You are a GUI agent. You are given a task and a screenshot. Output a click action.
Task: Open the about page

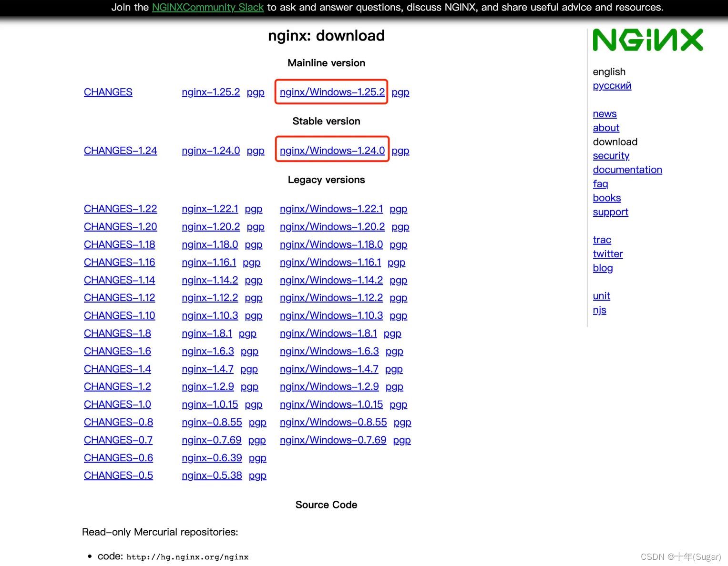coord(606,128)
